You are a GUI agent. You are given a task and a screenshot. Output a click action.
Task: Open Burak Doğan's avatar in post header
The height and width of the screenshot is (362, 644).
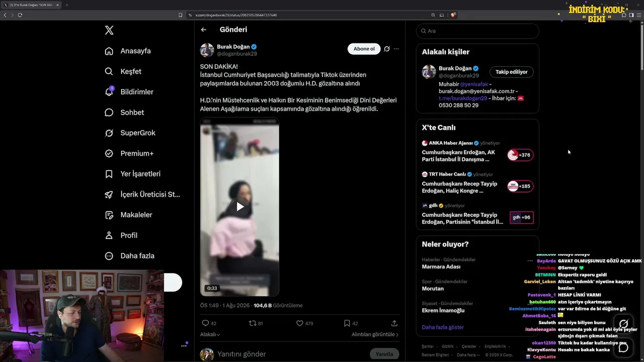[x=207, y=50]
